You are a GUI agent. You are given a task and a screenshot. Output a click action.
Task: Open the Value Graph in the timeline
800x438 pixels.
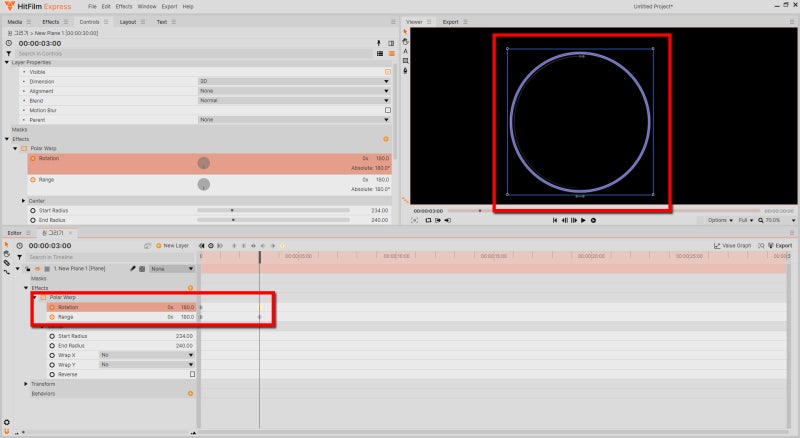(732, 246)
